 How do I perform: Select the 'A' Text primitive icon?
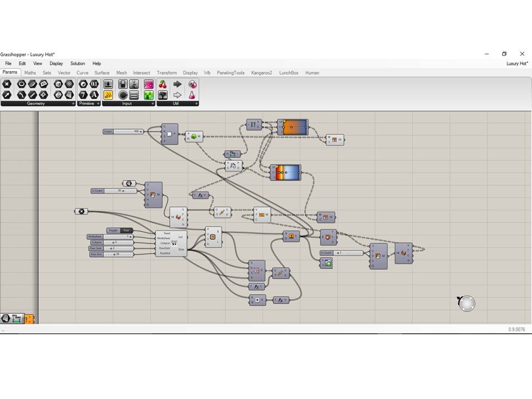tap(94, 94)
